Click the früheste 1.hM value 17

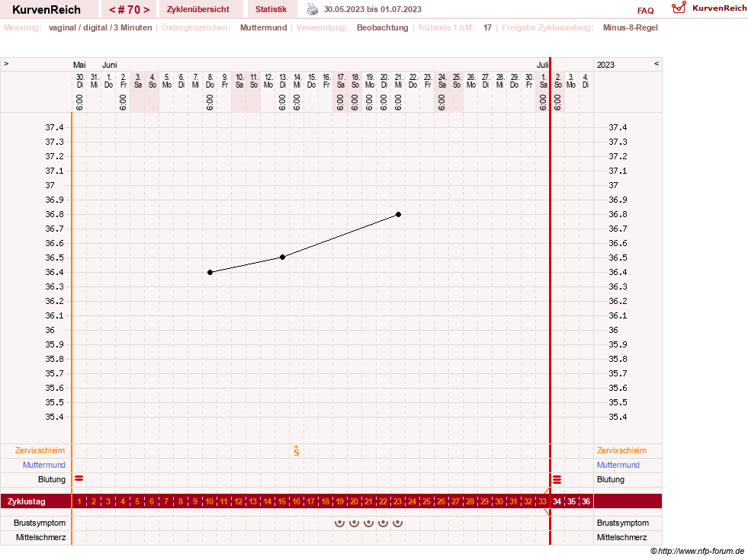click(487, 27)
